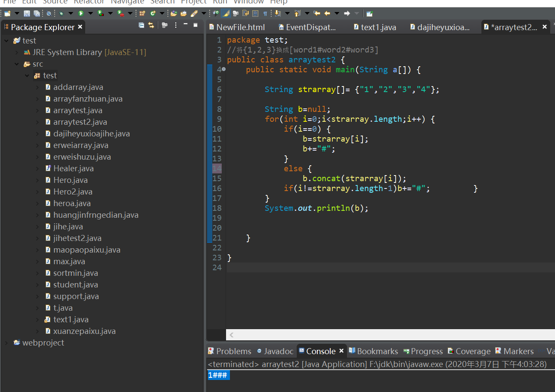Open the Javadoc view tab

tap(275, 351)
